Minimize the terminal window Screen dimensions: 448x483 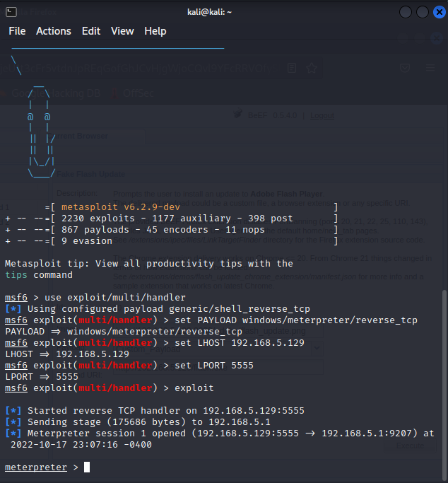click(406, 12)
